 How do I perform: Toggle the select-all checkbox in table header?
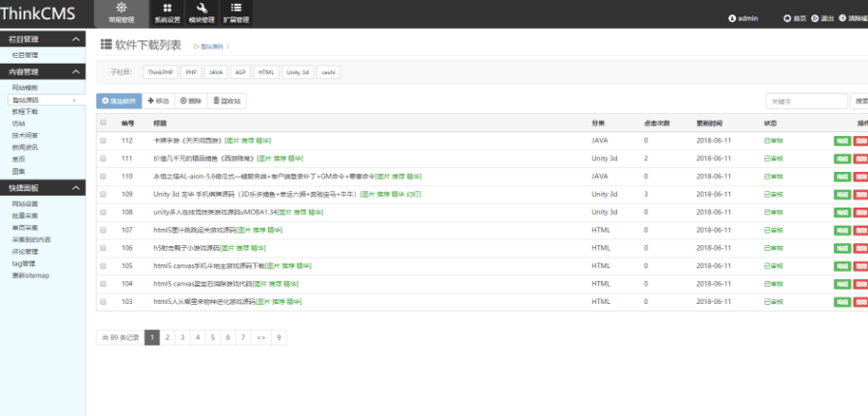(x=103, y=123)
